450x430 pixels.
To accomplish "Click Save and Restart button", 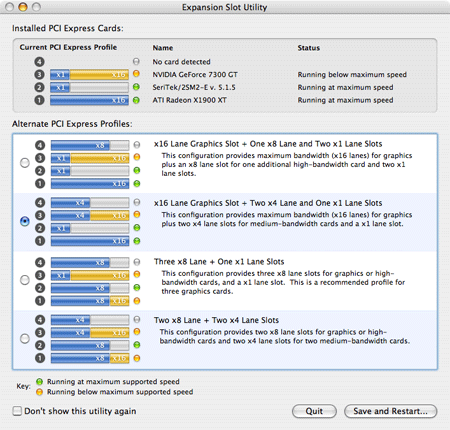I will click(x=390, y=411).
